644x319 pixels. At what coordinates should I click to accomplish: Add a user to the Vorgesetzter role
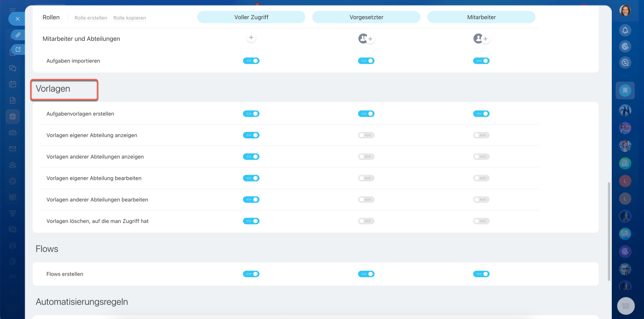coord(370,39)
